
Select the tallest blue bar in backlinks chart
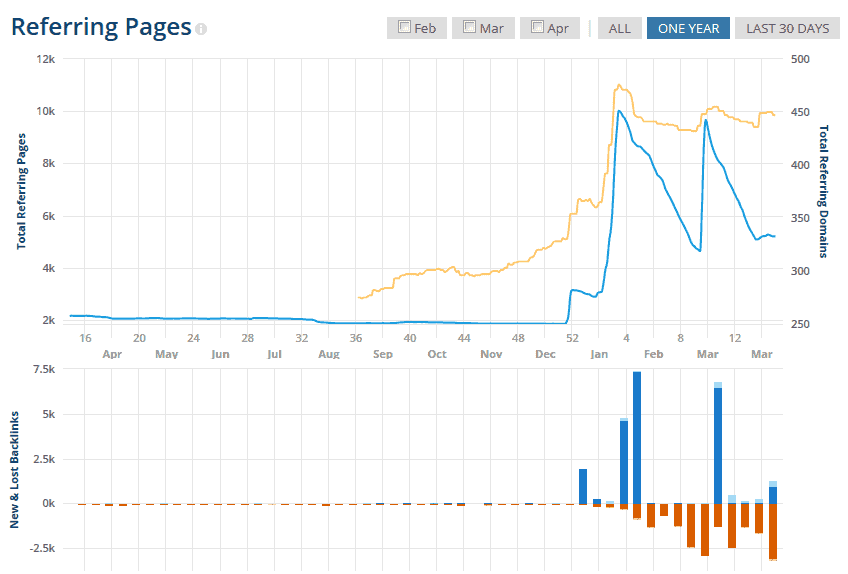click(x=637, y=437)
